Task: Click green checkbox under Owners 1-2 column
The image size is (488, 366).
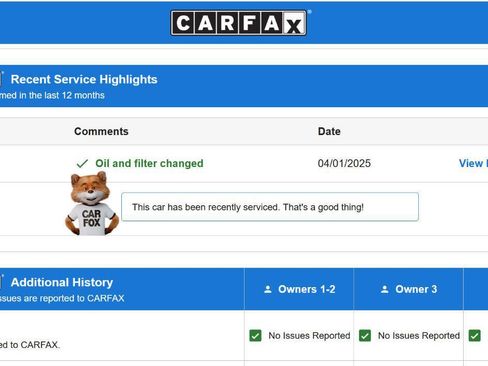Action: click(255, 336)
